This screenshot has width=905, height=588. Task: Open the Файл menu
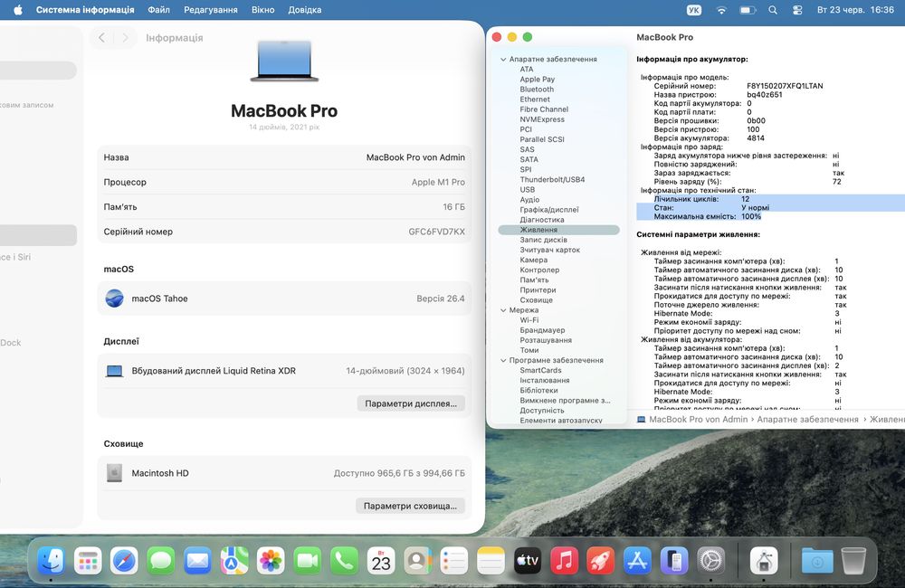point(158,10)
